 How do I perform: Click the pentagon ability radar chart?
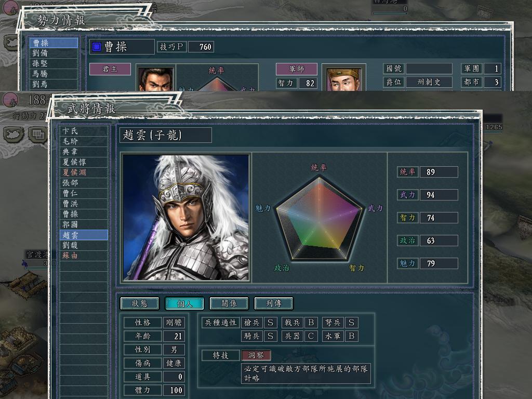point(319,219)
